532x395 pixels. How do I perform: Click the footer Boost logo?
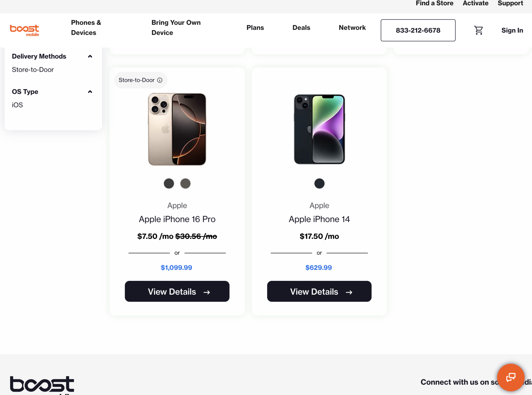42,384
